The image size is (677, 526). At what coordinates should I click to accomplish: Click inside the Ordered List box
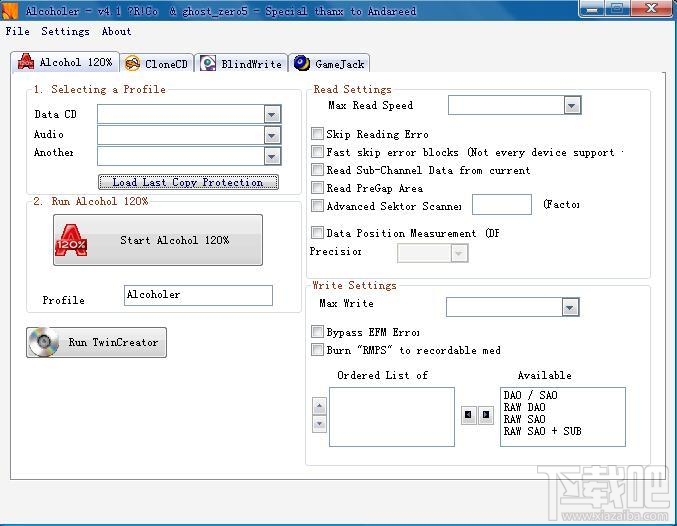click(392, 417)
